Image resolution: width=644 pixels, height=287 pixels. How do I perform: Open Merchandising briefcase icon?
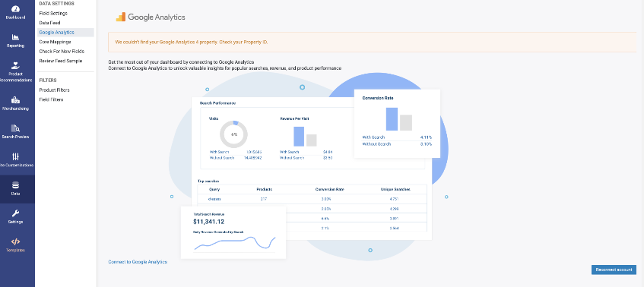tap(15, 99)
